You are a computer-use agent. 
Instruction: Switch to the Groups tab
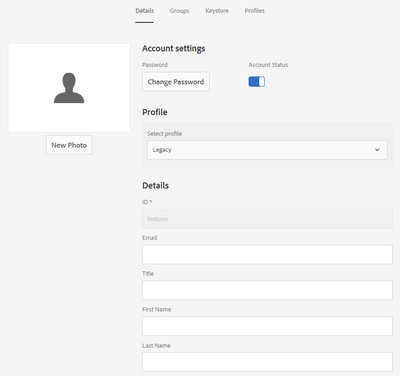click(179, 11)
